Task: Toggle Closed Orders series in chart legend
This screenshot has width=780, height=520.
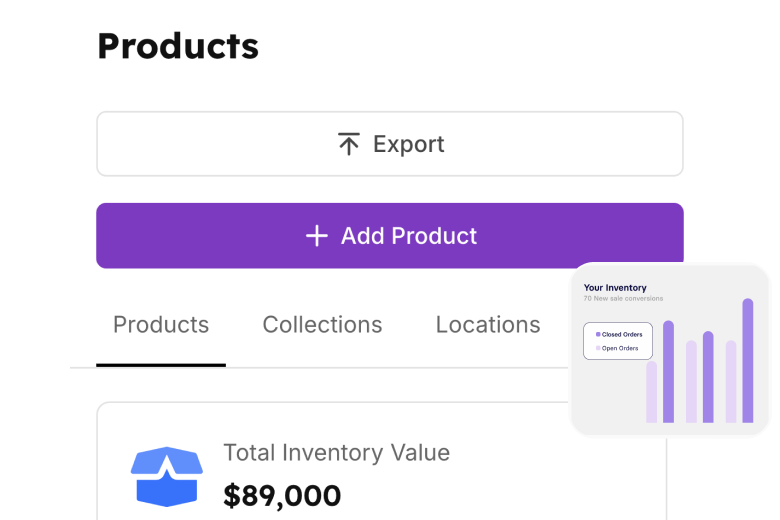Action: (619, 334)
